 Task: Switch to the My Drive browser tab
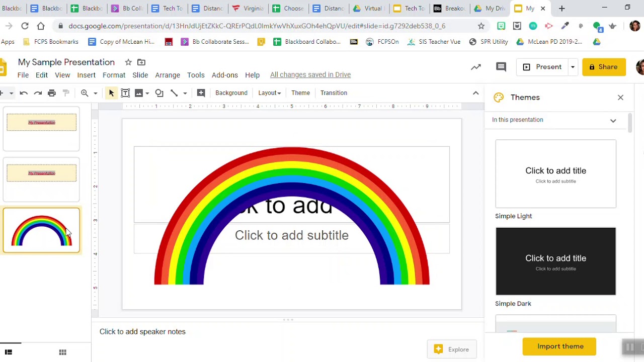(x=491, y=9)
